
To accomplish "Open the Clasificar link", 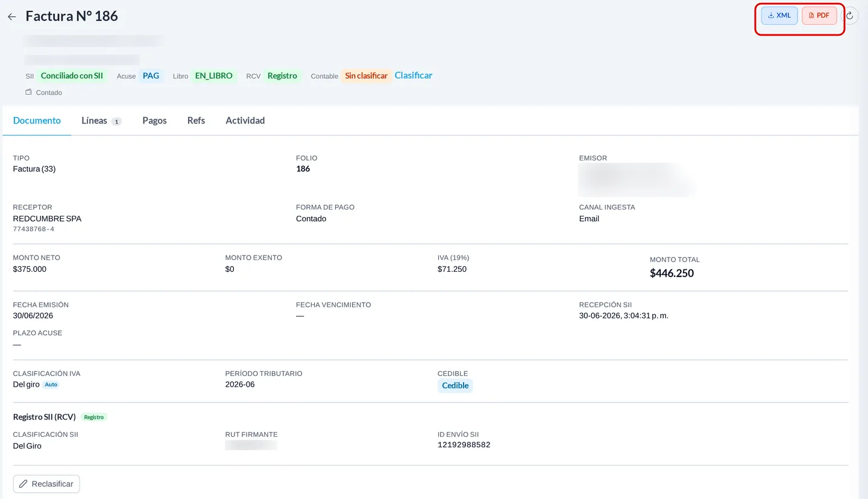I will 414,75.
